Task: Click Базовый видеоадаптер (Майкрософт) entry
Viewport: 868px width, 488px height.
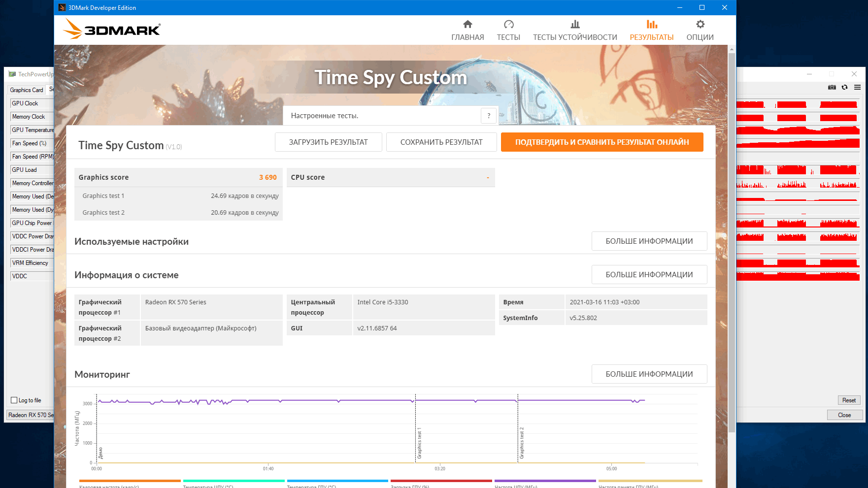Action: [200, 328]
